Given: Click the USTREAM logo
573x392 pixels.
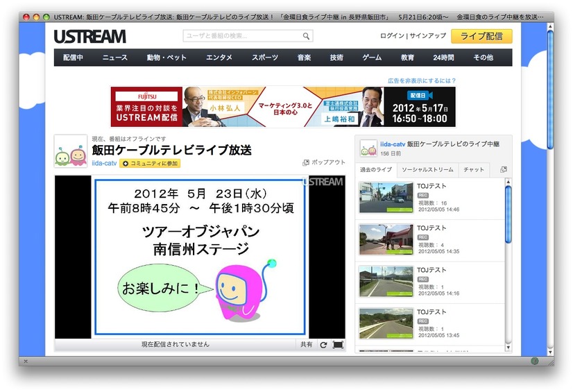Looking at the screenshot, I should [x=90, y=37].
